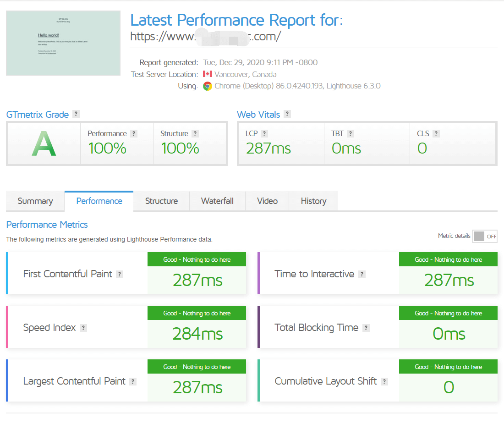Open the Waterfall tab
The height and width of the screenshot is (424, 504).
[x=217, y=201]
